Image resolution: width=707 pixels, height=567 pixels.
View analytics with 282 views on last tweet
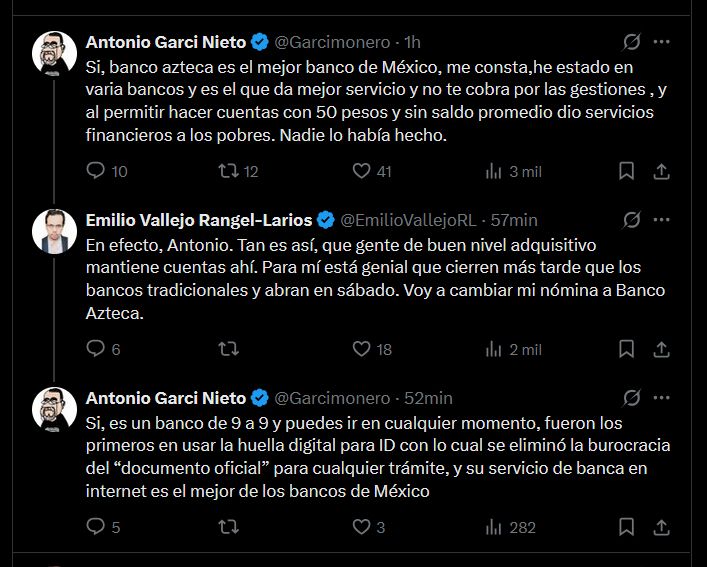point(493,527)
